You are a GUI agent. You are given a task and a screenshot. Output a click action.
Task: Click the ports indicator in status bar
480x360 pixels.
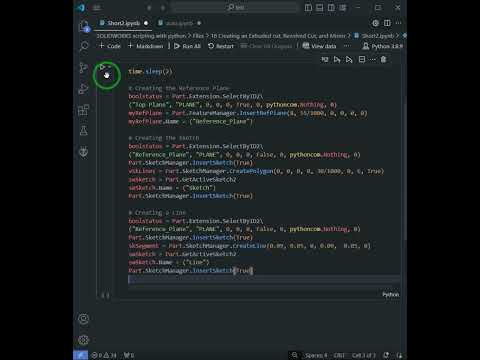[x=129, y=355]
